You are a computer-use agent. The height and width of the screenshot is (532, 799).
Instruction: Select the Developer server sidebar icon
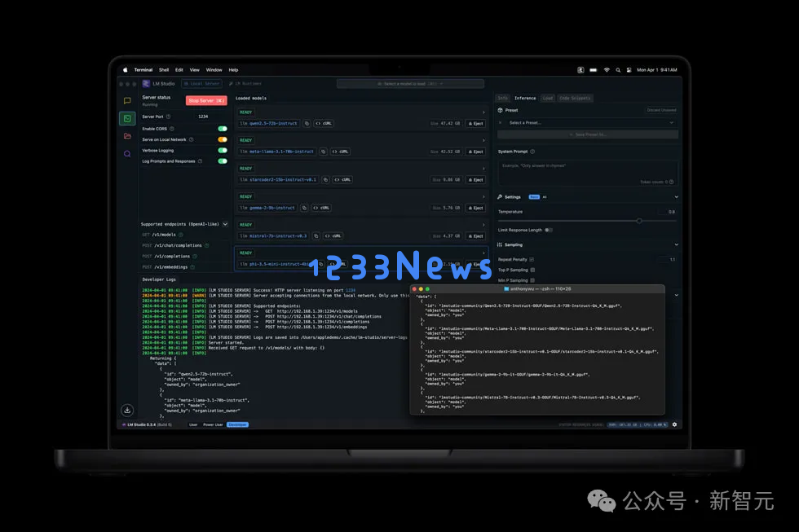pos(127,119)
